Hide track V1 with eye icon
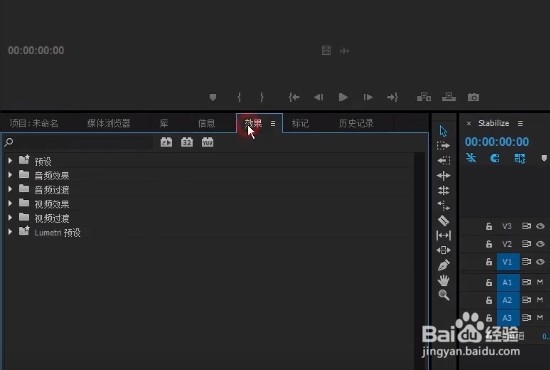Image resolution: width=550 pixels, height=370 pixels. coord(540,262)
